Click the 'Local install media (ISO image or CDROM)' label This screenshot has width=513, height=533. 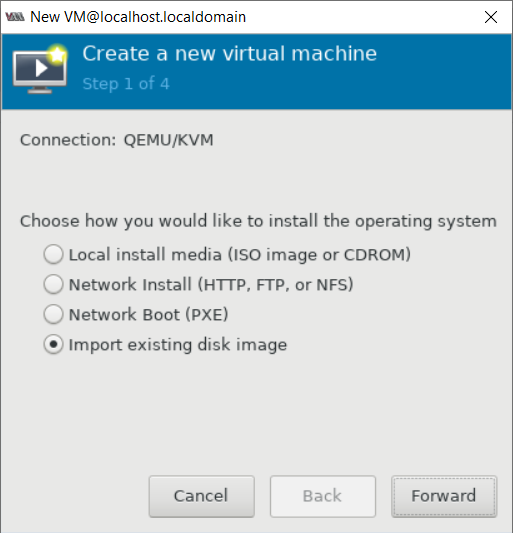point(240,255)
